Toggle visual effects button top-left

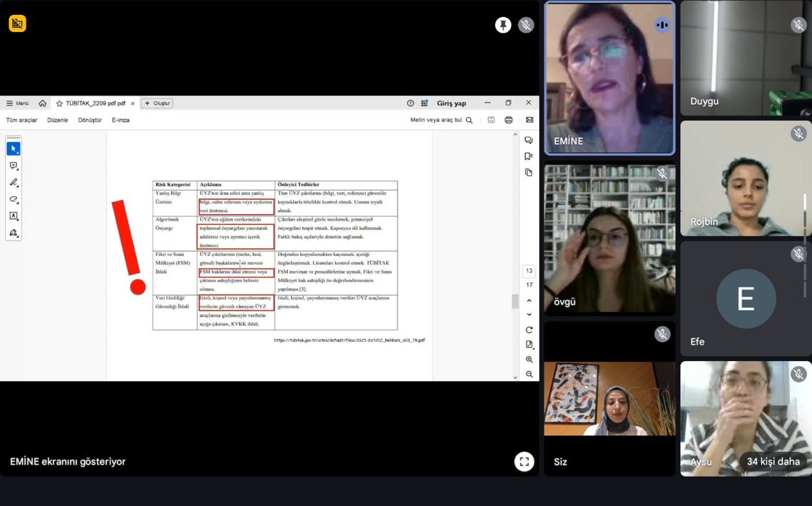click(17, 24)
